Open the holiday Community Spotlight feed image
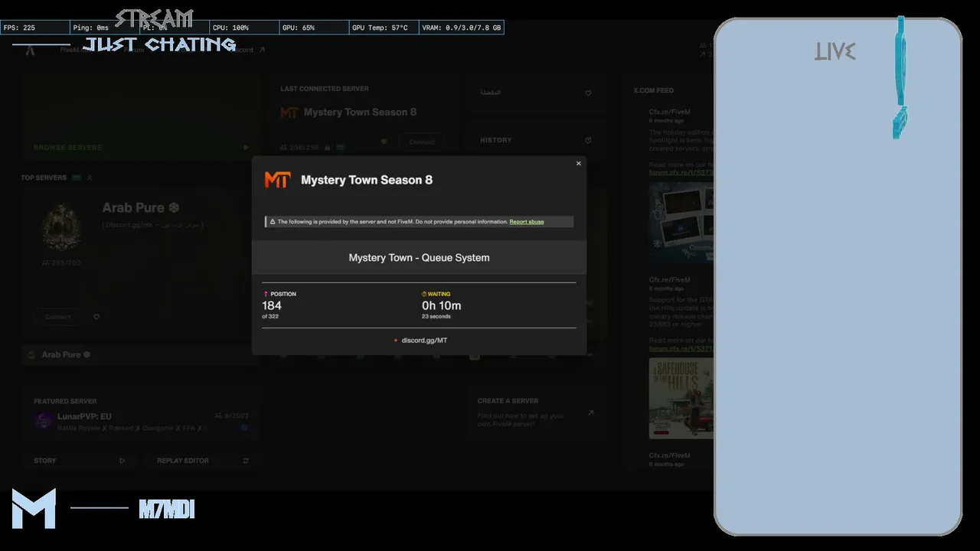Image resolution: width=980 pixels, height=551 pixels. (x=681, y=223)
